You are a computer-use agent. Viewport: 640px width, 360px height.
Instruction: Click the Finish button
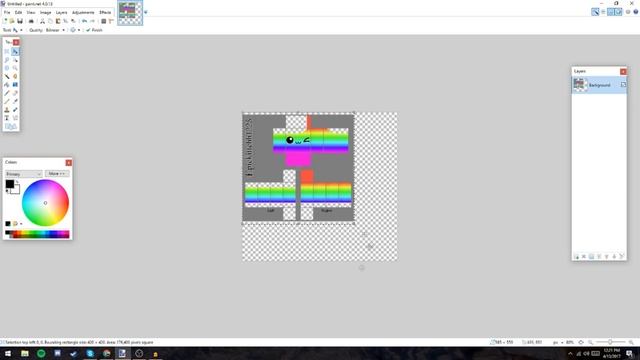[x=94, y=30]
